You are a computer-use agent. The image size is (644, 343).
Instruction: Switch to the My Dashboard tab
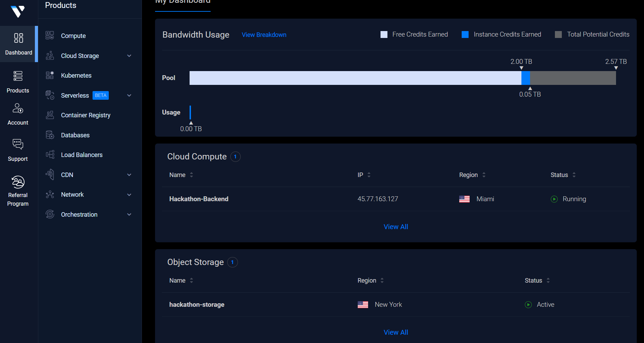tap(183, 2)
